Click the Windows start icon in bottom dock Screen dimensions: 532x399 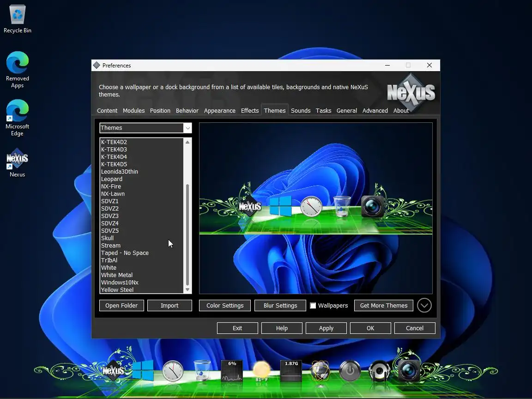[x=143, y=370]
